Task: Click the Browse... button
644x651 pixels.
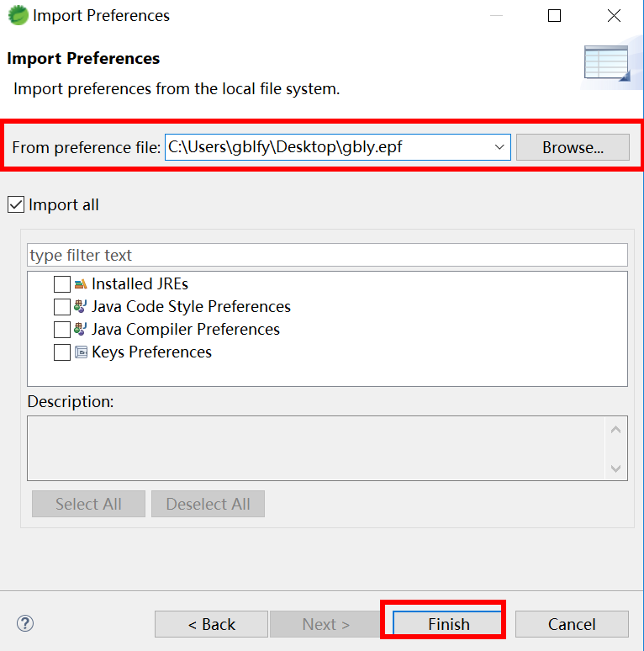Action: pyautogui.click(x=573, y=147)
